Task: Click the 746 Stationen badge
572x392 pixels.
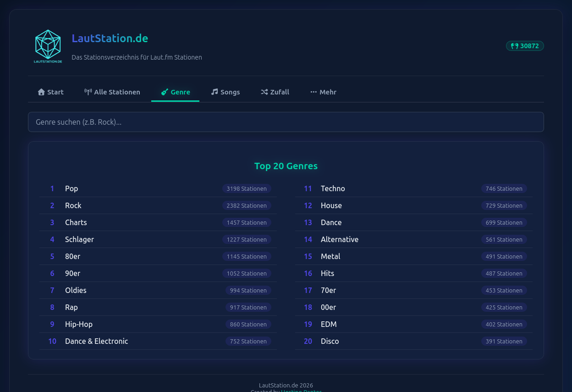Action: tap(504, 188)
